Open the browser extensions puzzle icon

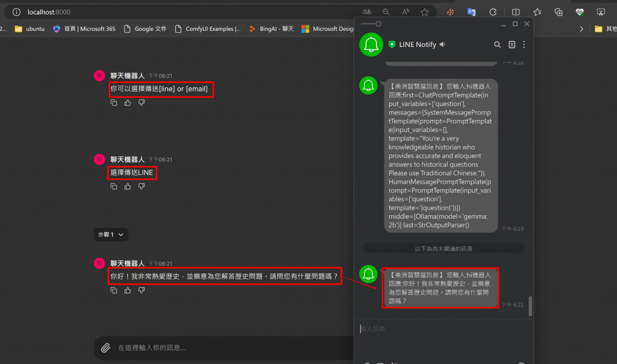pos(493,12)
